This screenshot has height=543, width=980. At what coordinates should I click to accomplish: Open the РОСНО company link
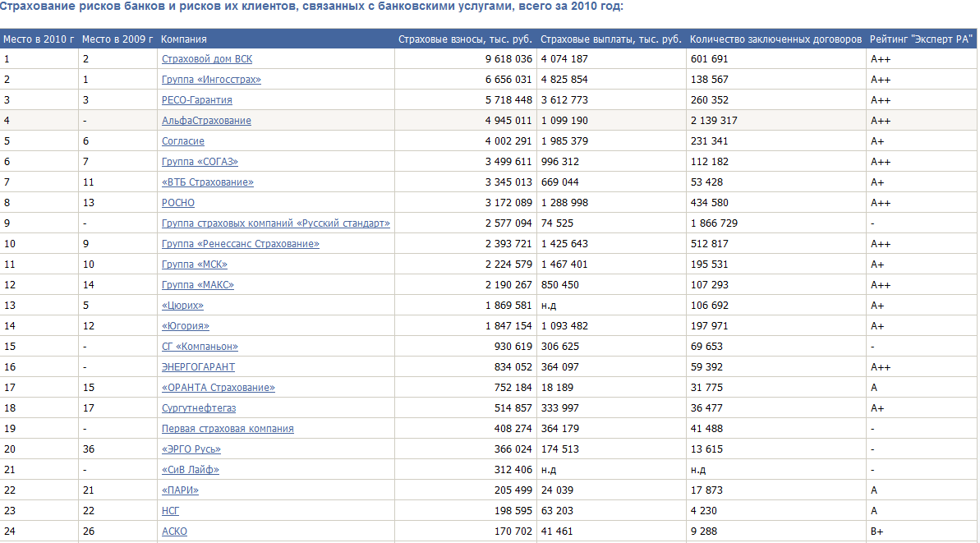pos(178,203)
